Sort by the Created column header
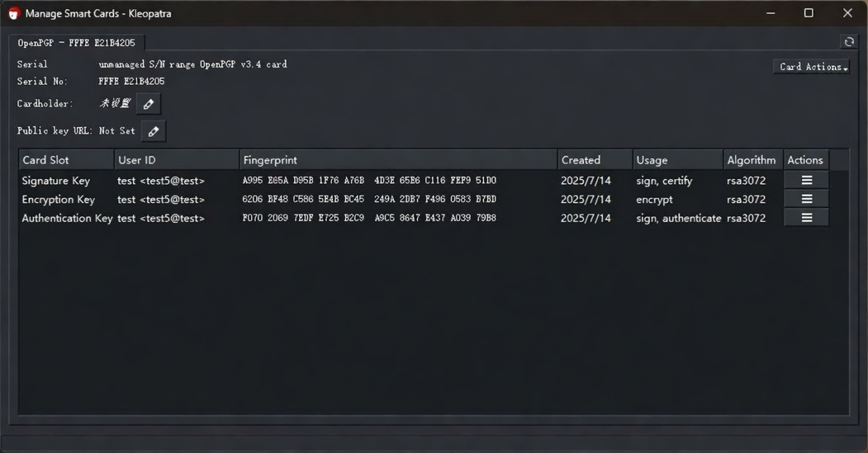 click(595, 160)
